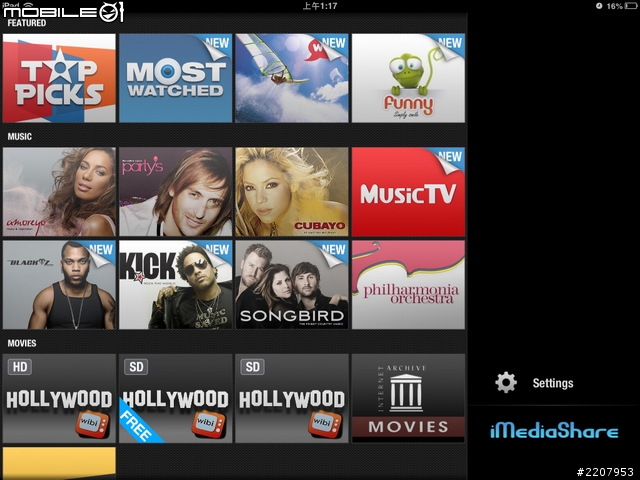Tap the clock in the status bar
The image size is (640, 480).
(x=320, y=6)
